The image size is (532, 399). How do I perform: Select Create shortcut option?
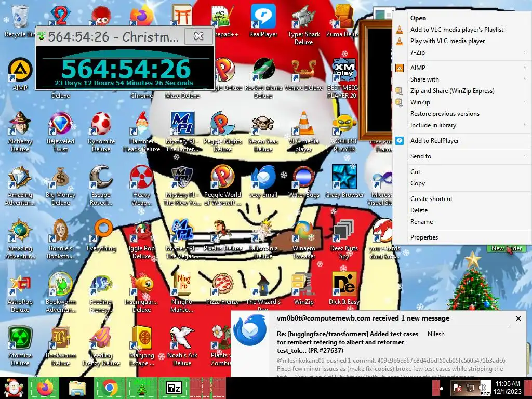[x=462, y=199]
